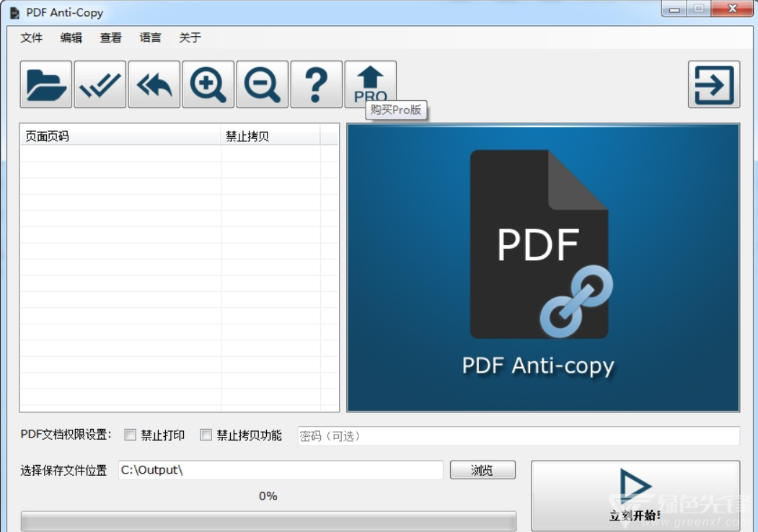This screenshot has width=758, height=532.
Task: Open the 语言 menu
Action: click(150, 37)
